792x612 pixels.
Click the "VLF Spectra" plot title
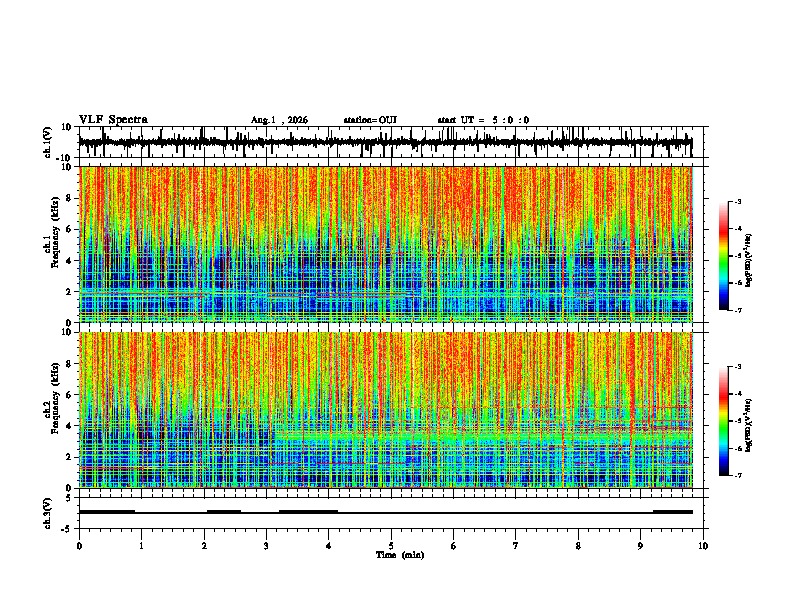coord(113,120)
